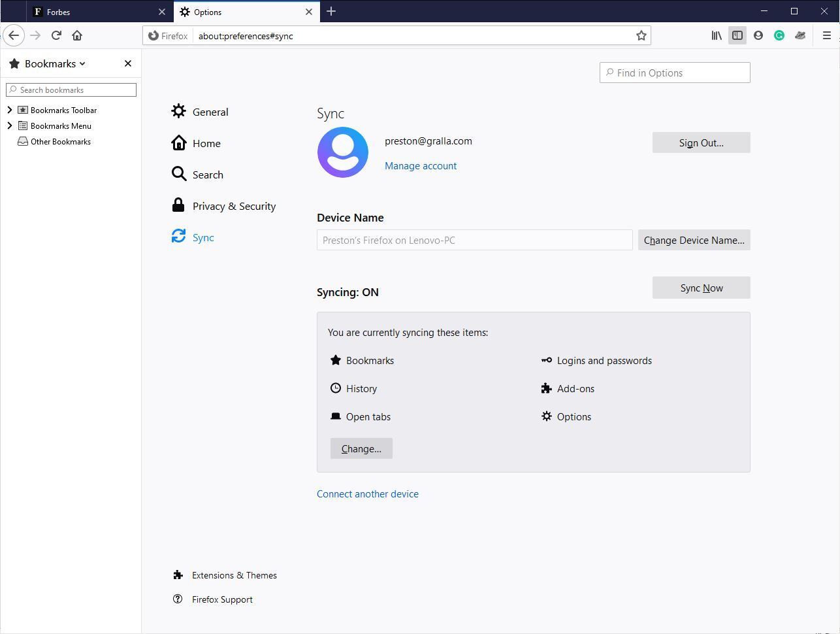Open the Firefox Account toolbar icon
The width and height of the screenshot is (840, 634).
coord(758,35)
